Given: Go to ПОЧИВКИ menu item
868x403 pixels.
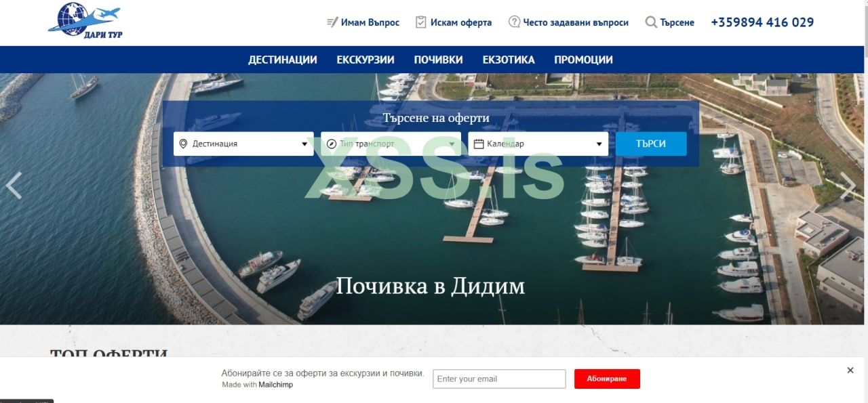Looking at the screenshot, I should pos(439,60).
